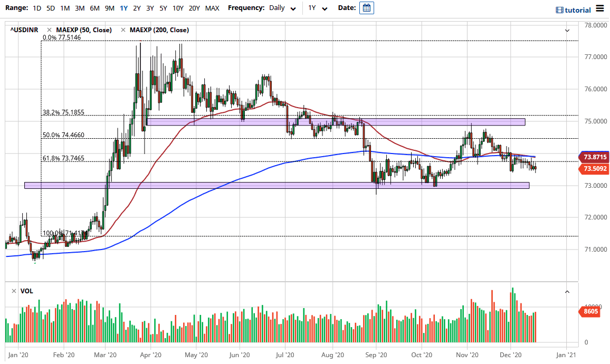Open the Date calendar picker
Screen dimensions: 610x364
click(367, 7)
